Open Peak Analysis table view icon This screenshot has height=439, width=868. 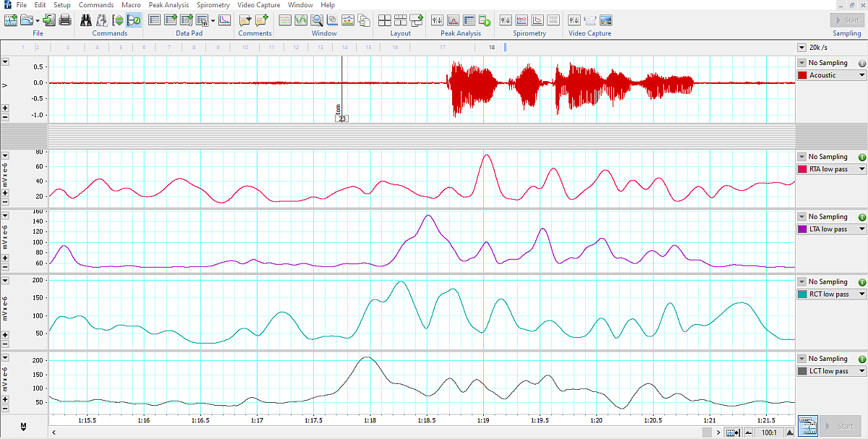[469, 20]
